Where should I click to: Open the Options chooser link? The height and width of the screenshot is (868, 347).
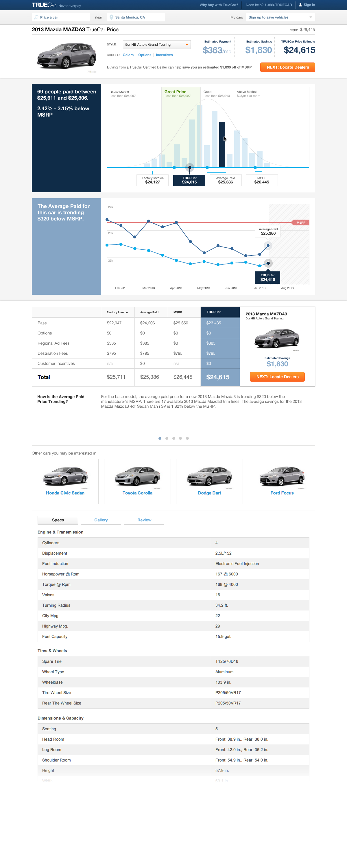[x=145, y=55]
